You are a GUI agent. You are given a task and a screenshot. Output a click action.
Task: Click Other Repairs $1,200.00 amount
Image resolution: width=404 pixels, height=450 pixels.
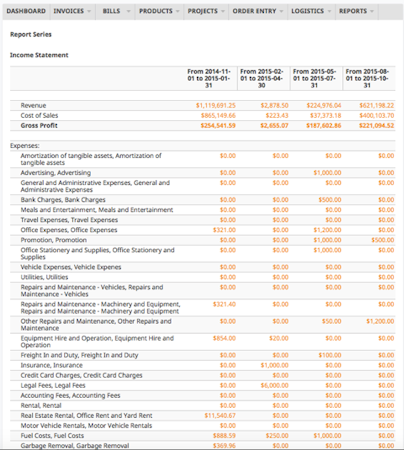(x=380, y=321)
